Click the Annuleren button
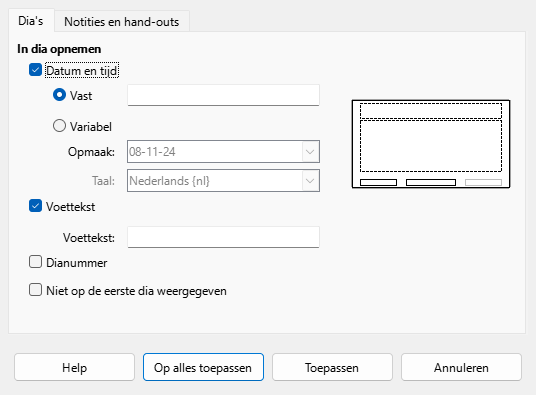This screenshot has width=536, height=395. [x=461, y=367]
